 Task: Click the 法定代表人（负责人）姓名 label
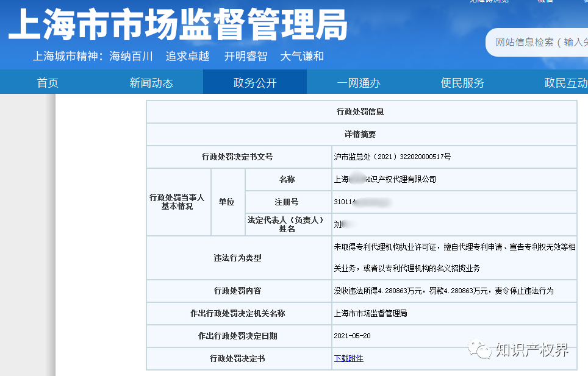[287, 224]
